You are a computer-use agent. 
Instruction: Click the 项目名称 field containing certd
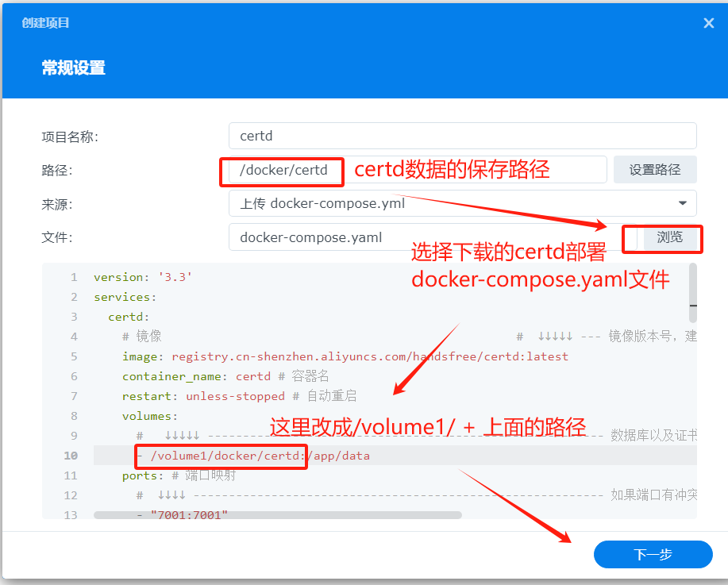(x=462, y=136)
